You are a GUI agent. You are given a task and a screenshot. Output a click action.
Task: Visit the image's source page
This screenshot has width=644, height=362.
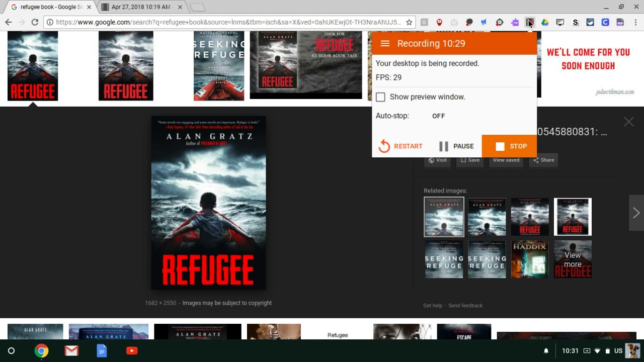(437, 160)
